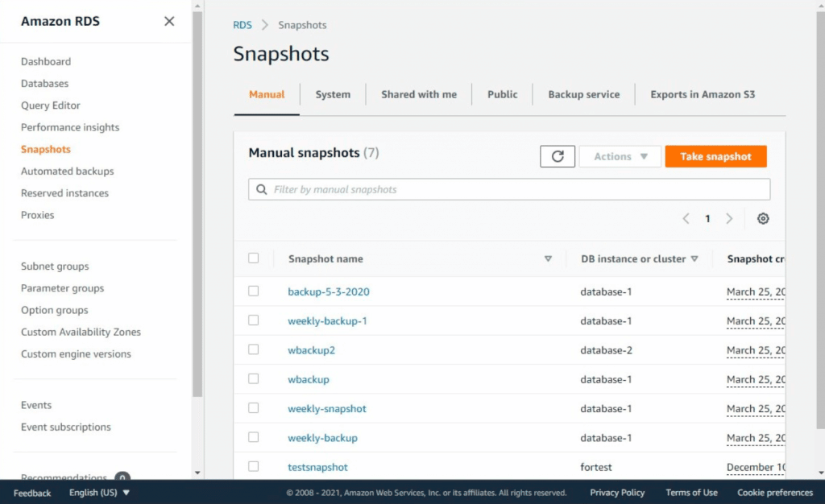Select the wbackup2 snapshot checkbox
825x504 pixels.
[x=255, y=349]
